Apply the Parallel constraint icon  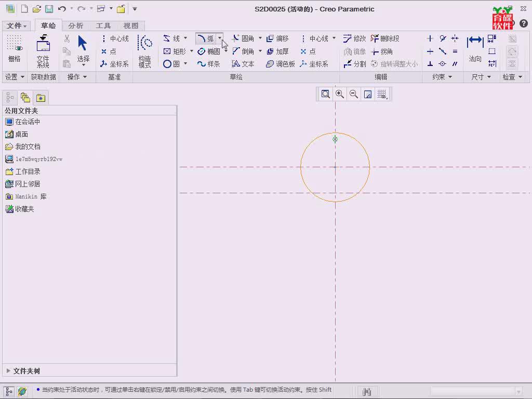pos(455,64)
